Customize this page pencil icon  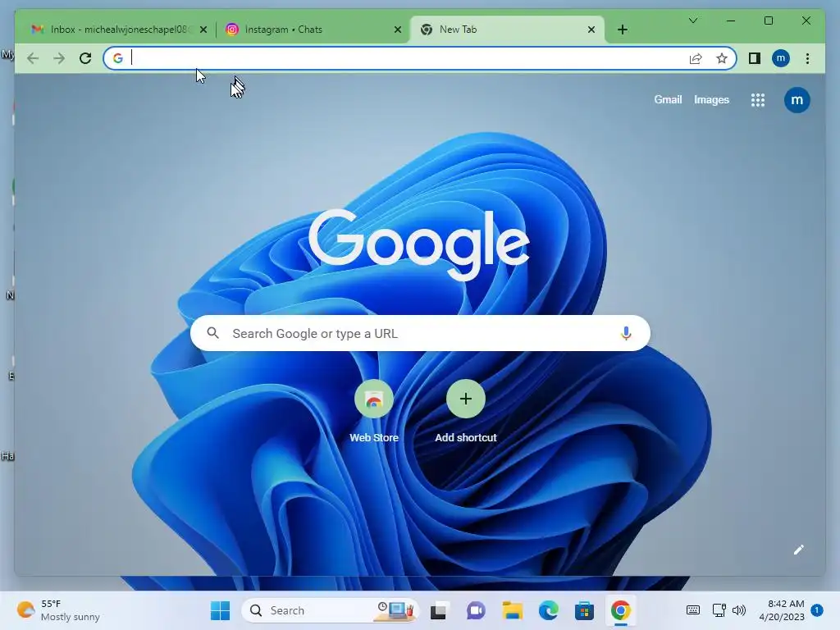799,550
